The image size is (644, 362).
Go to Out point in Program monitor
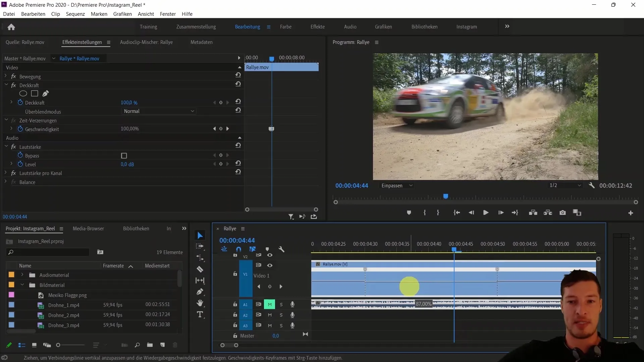(515, 213)
